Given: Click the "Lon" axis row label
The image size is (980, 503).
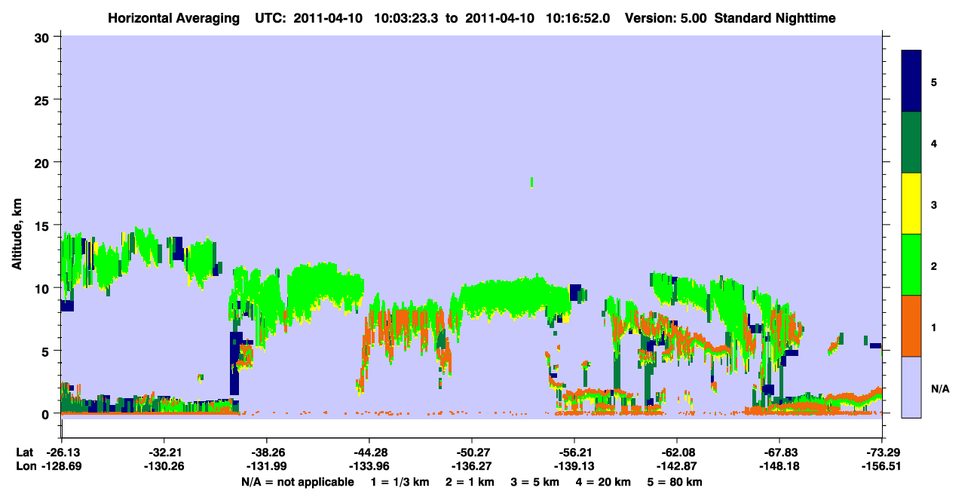Looking at the screenshot, I should pyautogui.click(x=25, y=466).
